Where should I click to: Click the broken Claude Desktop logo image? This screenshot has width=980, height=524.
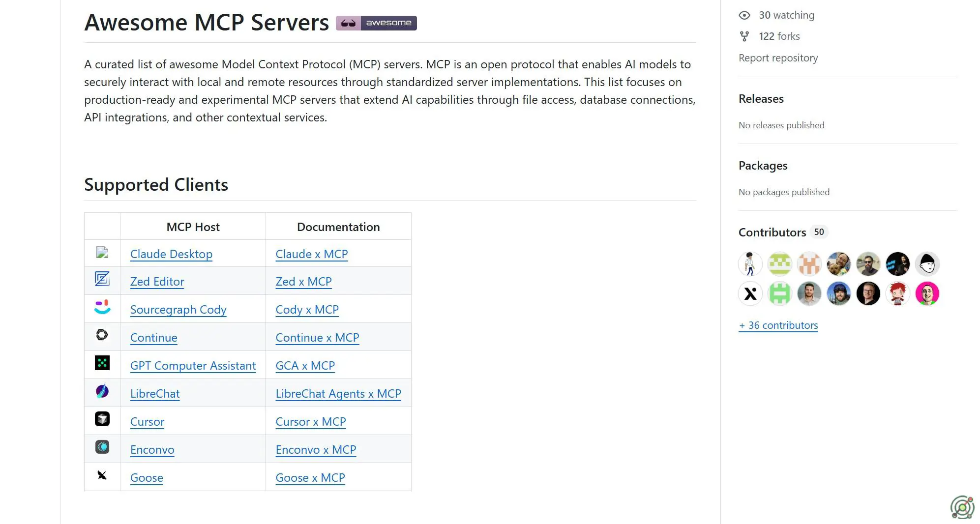[x=102, y=253]
